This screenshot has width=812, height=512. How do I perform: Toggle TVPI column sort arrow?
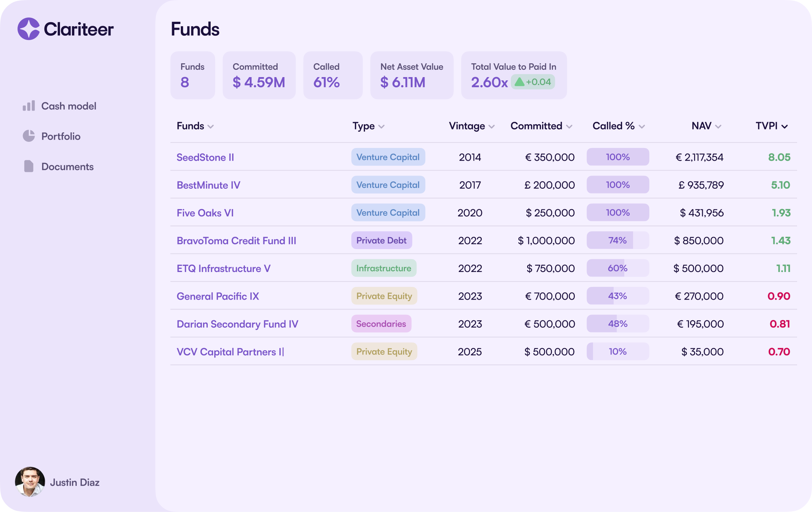click(x=785, y=127)
